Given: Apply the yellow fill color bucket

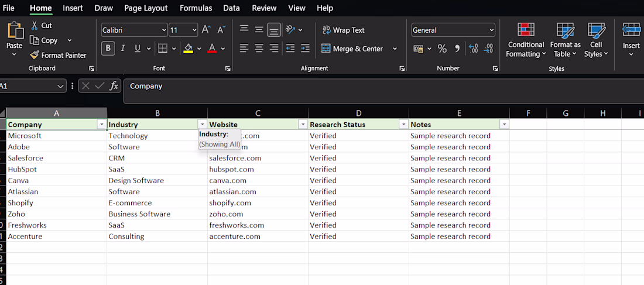Looking at the screenshot, I should 189,49.
